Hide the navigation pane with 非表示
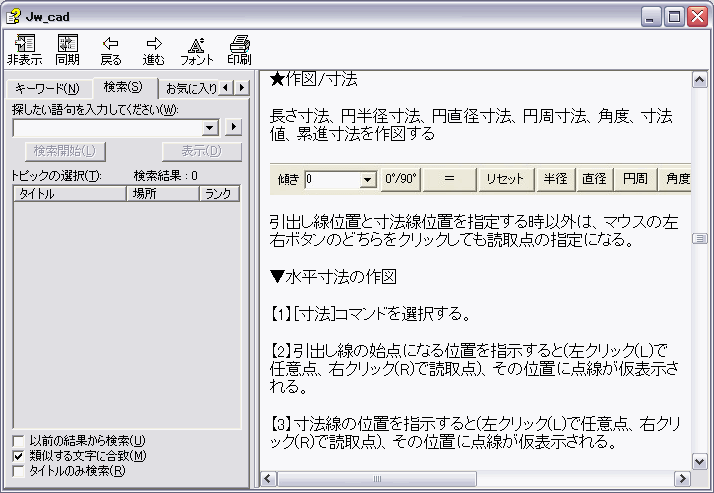 click(25, 50)
